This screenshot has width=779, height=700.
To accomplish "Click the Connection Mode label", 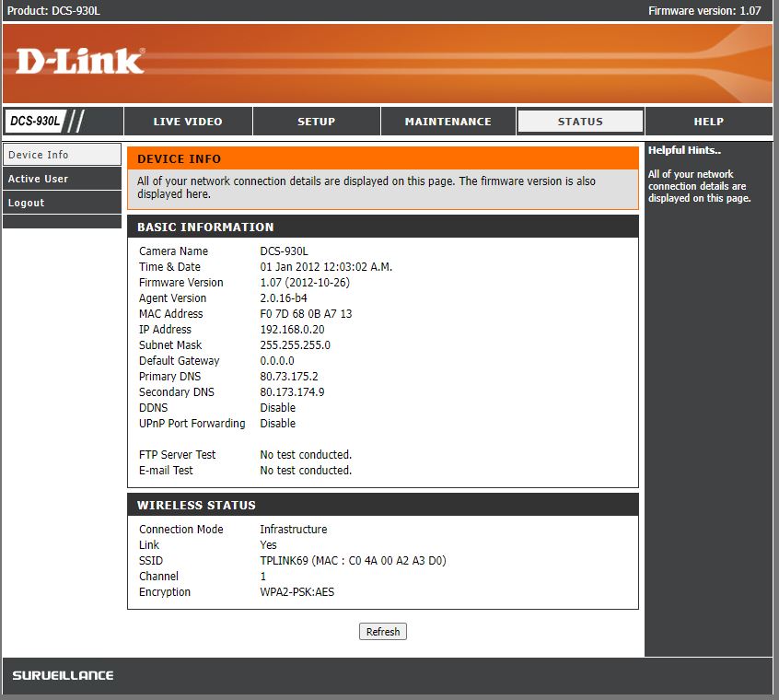I will click(x=181, y=529).
